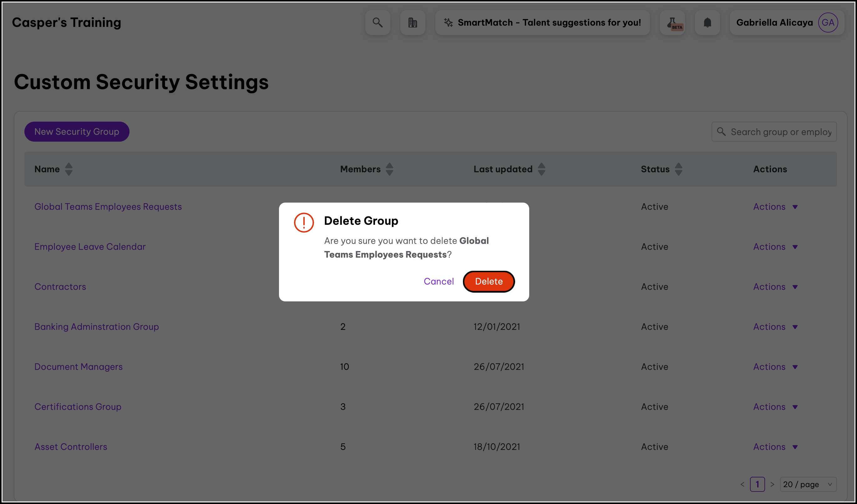Expand Actions dropdown for Contractors row
Viewport: 857px width, 504px height.
[x=775, y=287]
